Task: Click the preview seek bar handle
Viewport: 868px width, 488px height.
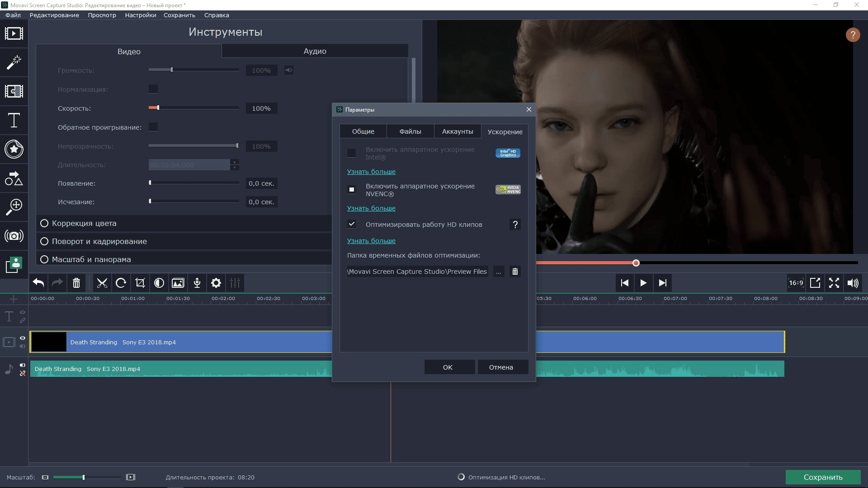Action: point(636,263)
